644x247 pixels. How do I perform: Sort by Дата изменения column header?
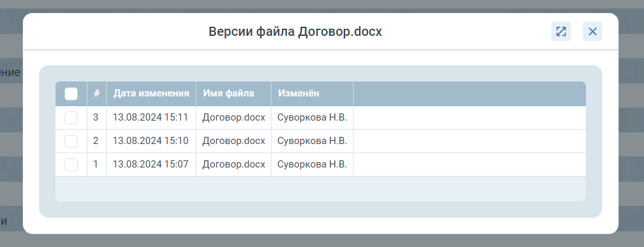[x=151, y=93]
